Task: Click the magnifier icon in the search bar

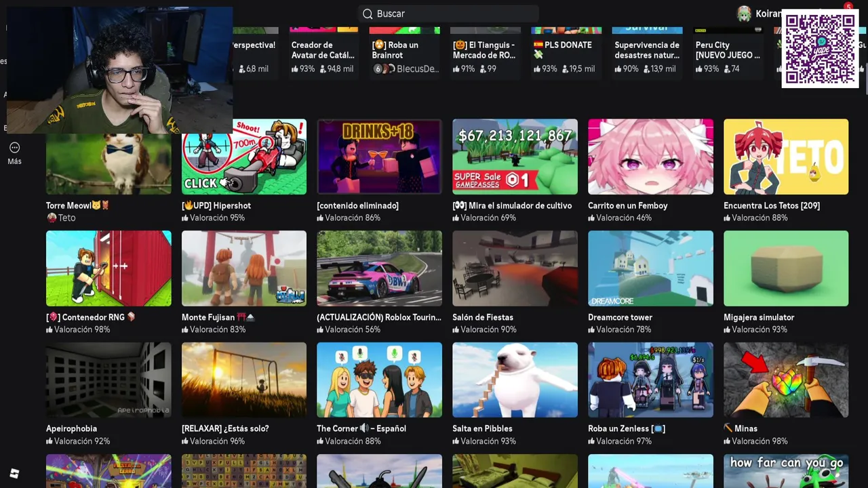Action: point(368,14)
